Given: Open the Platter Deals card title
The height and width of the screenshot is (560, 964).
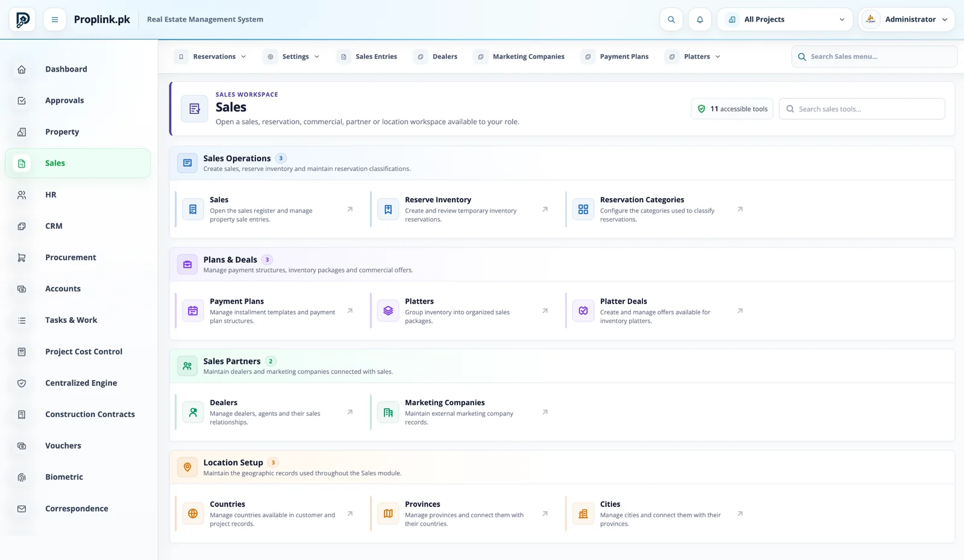Looking at the screenshot, I should pos(624,301).
